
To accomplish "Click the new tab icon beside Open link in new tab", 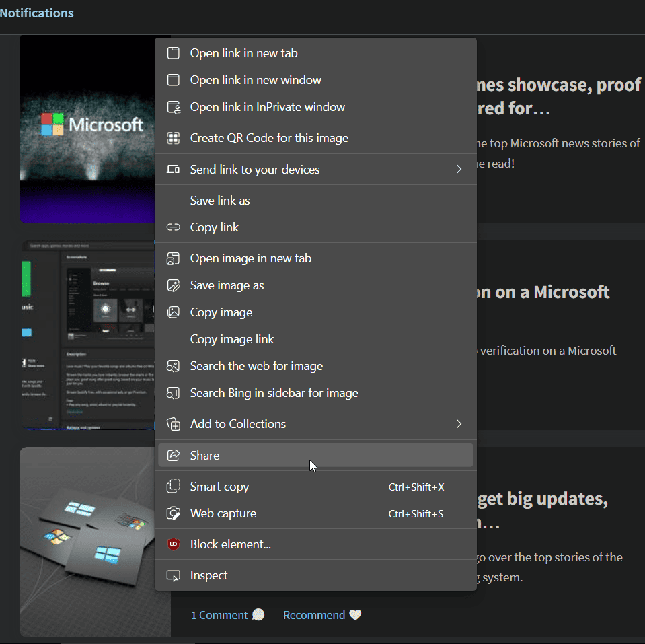I will click(x=173, y=53).
